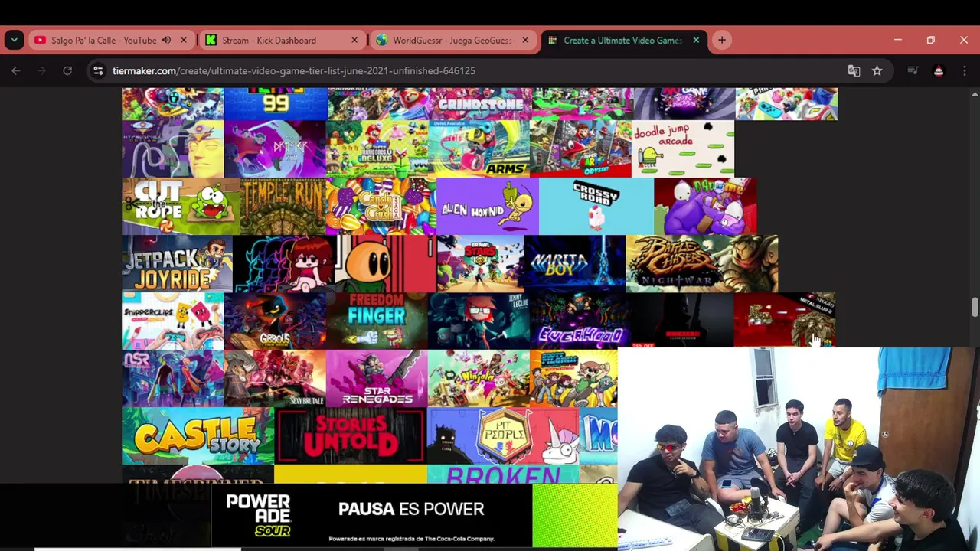Open the tab search dropdown arrow
This screenshot has height=551, width=980.
coord(14,40)
